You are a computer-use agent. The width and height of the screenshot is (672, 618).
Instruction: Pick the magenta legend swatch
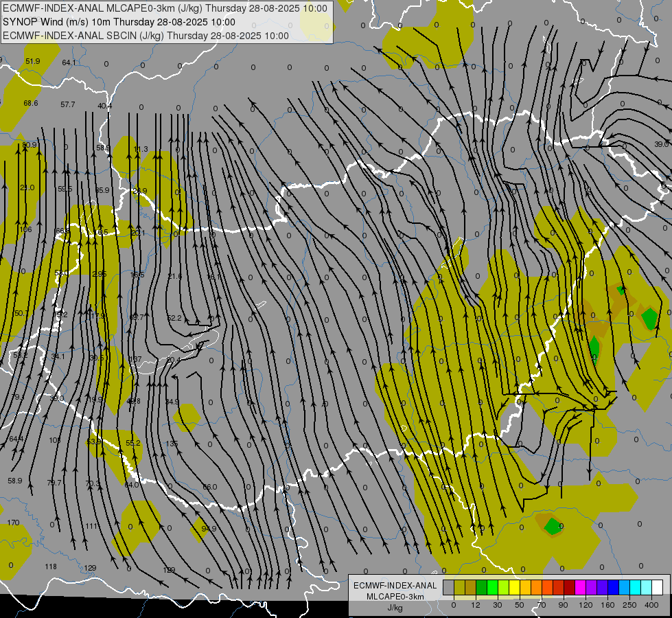[581, 588]
